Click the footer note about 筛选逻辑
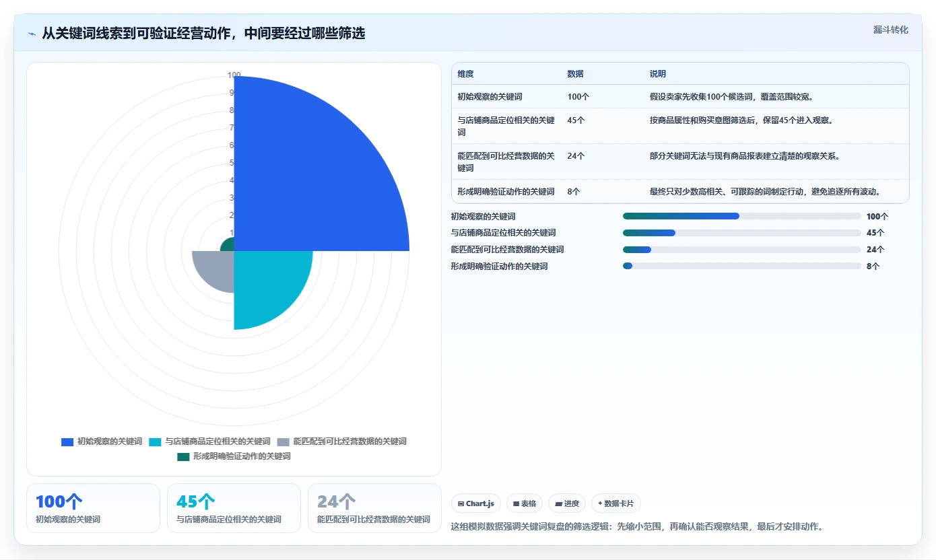This screenshot has height=560, width=936. click(637, 526)
